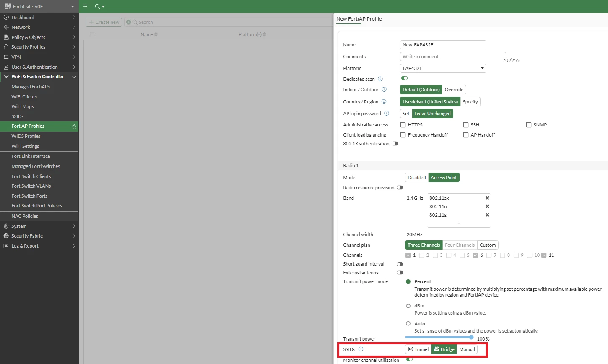This screenshot has height=364, width=608.
Task: Toggle the 802.1X authentication switch
Action: 395,144
